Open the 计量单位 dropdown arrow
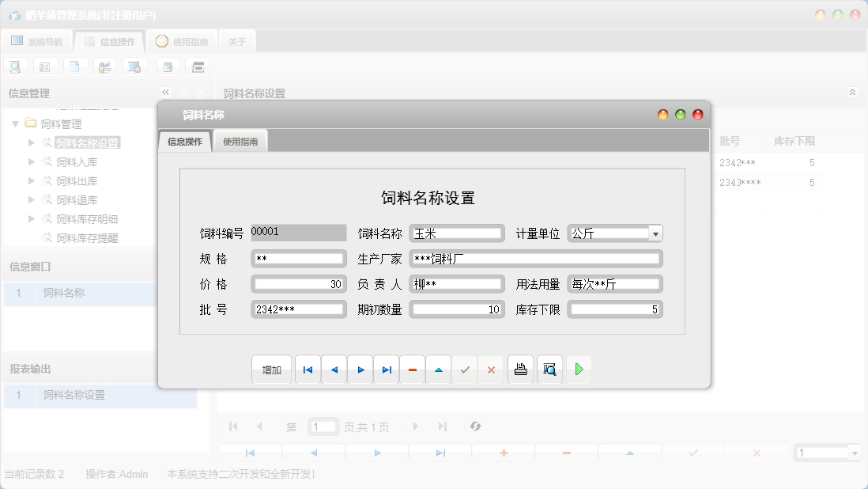Viewport: 868px width, 489px height. coord(655,233)
